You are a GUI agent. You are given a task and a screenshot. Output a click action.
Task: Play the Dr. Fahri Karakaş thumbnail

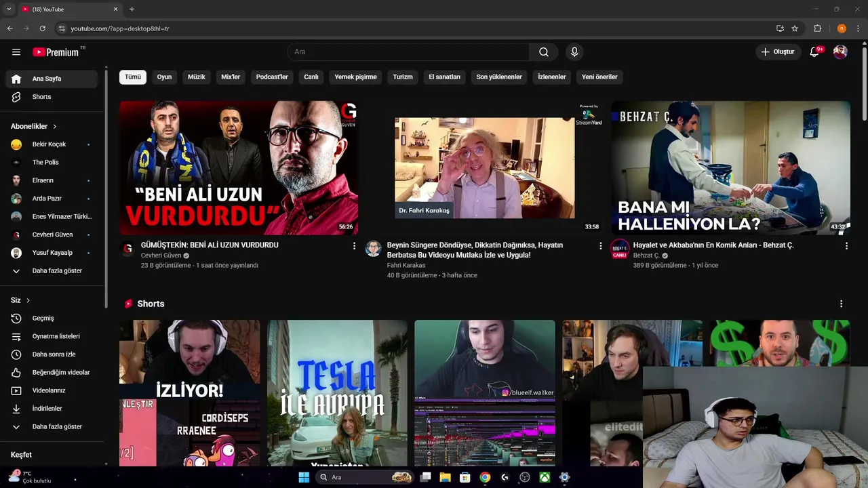[x=485, y=168]
